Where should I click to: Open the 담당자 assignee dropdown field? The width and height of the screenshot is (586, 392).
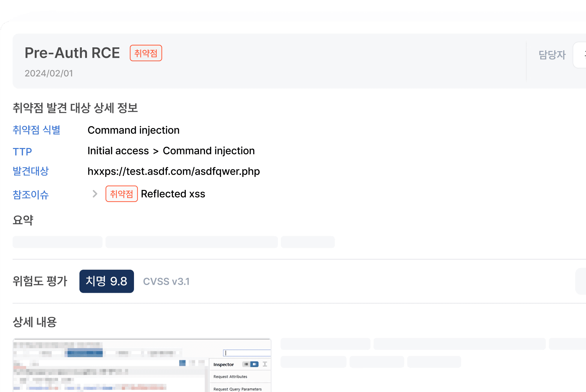(580, 55)
